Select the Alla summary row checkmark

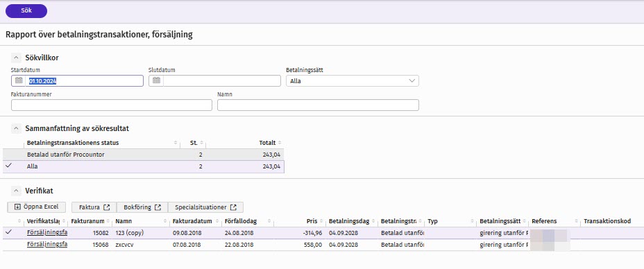[8, 166]
